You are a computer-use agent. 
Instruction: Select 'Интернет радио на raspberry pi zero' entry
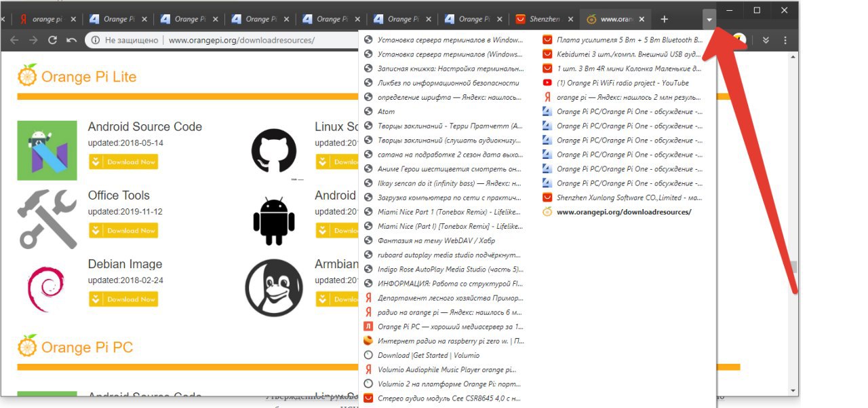(443, 341)
